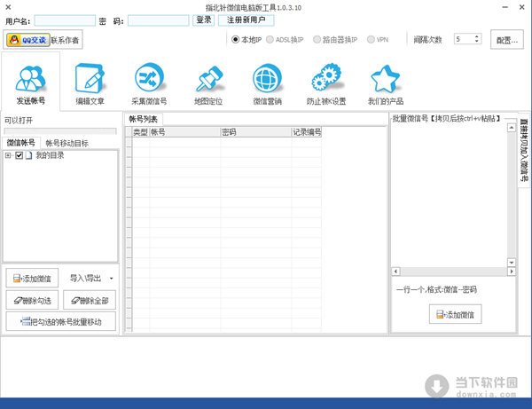This screenshot has width=532, height=409.
Task: Click the 记录编号 column header
Action: [x=307, y=132]
